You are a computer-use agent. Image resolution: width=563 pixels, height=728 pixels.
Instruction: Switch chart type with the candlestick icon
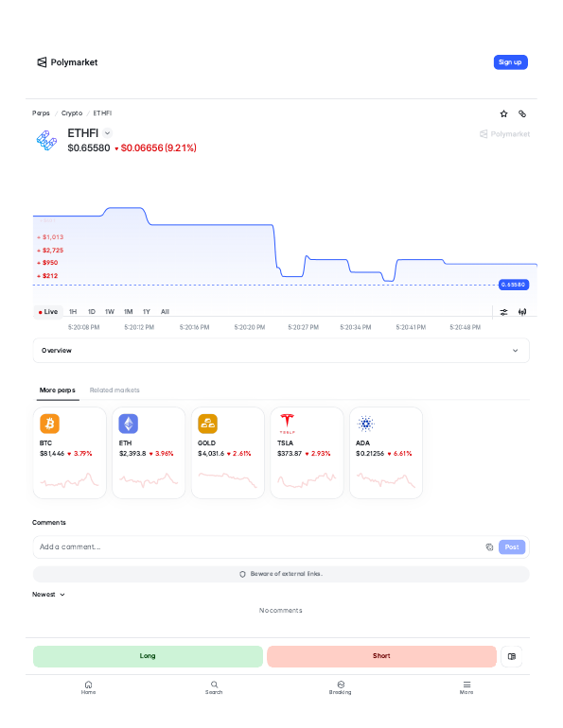(522, 312)
